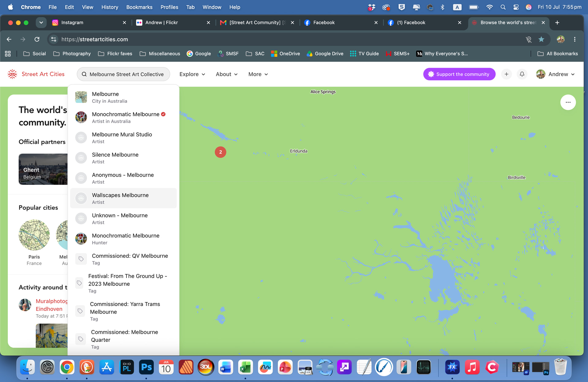The height and width of the screenshot is (382, 588).
Task: Open Calendar from the Dock
Action: (166, 367)
